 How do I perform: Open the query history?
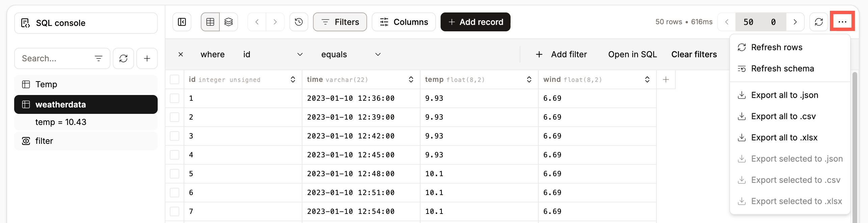[299, 22]
